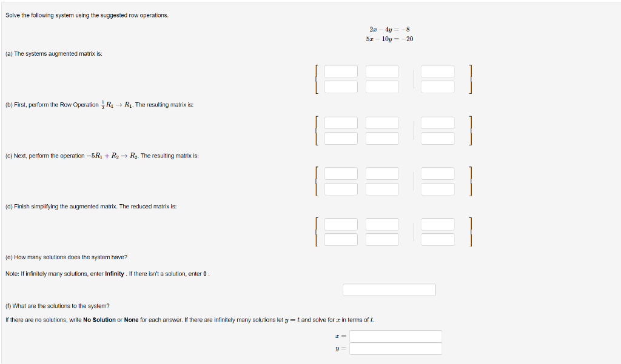Click matrix (d) bottom augmented column field
Viewport: 621px width, 364px height.
(x=438, y=239)
